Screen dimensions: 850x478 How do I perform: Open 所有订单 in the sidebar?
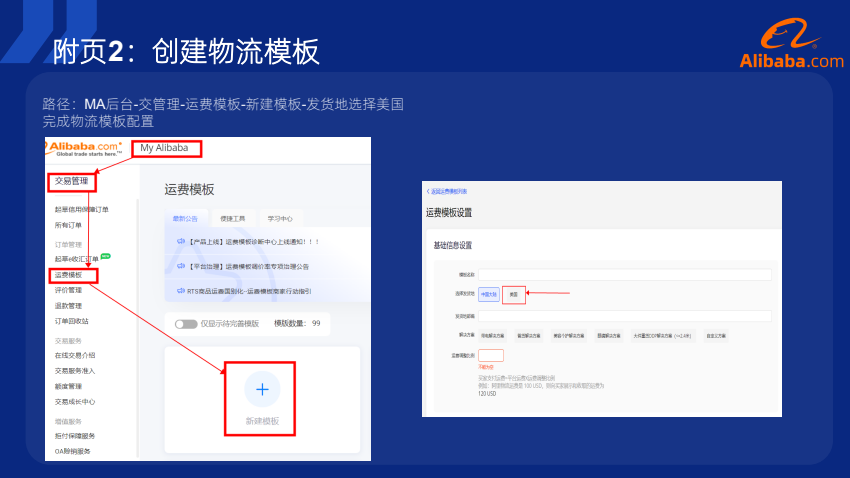click(x=69, y=225)
